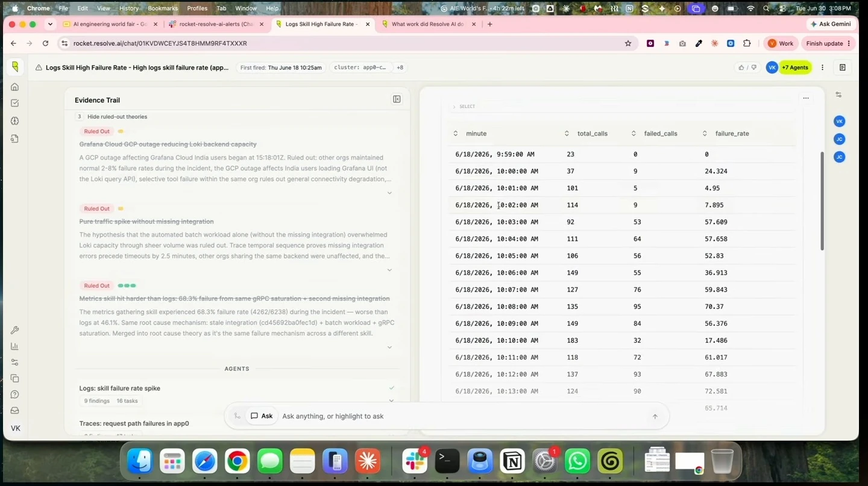Click the +8 more labels chip
The height and width of the screenshot is (486, 868).
tap(400, 67)
